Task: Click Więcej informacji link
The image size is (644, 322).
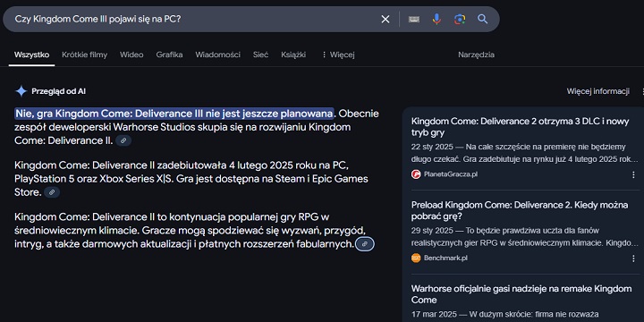Action: pyautogui.click(x=598, y=91)
